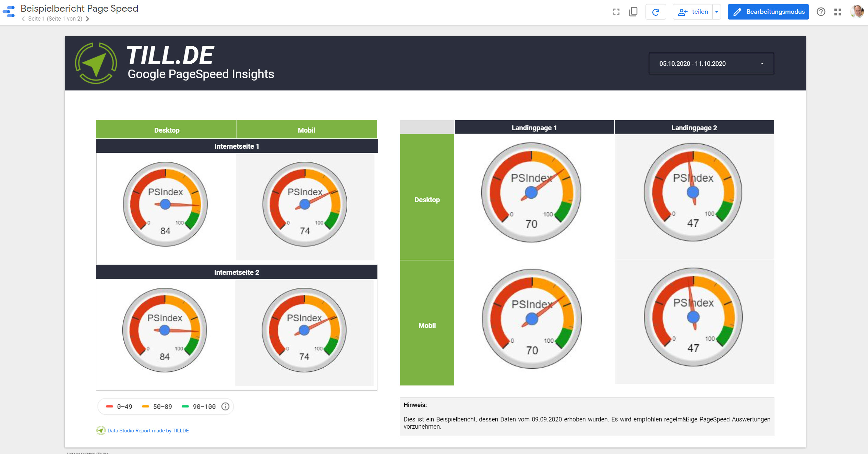Image resolution: width=868 pixels, height=454 pixels.
Task: Open the date range 05.10.2020 - 11.10.2020 selector
Action: coord(711,63)
